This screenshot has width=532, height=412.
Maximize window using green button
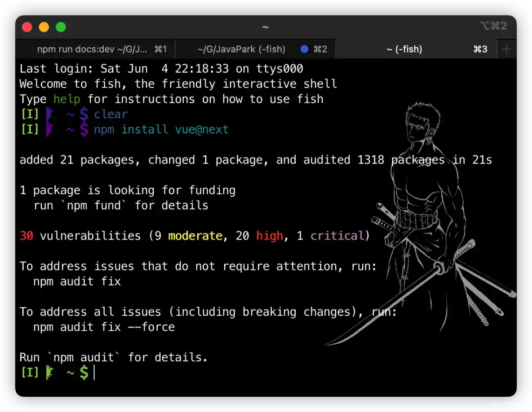61,27
